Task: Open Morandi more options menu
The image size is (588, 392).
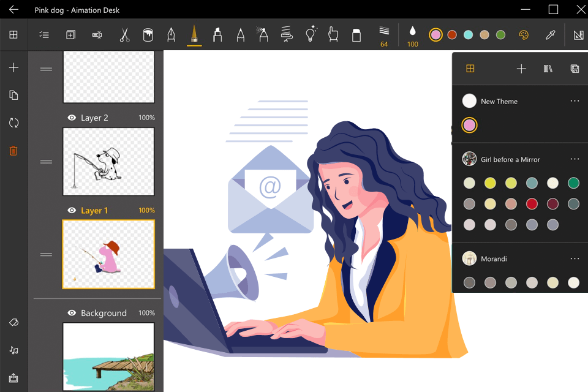Action: [x=575, y=258]
